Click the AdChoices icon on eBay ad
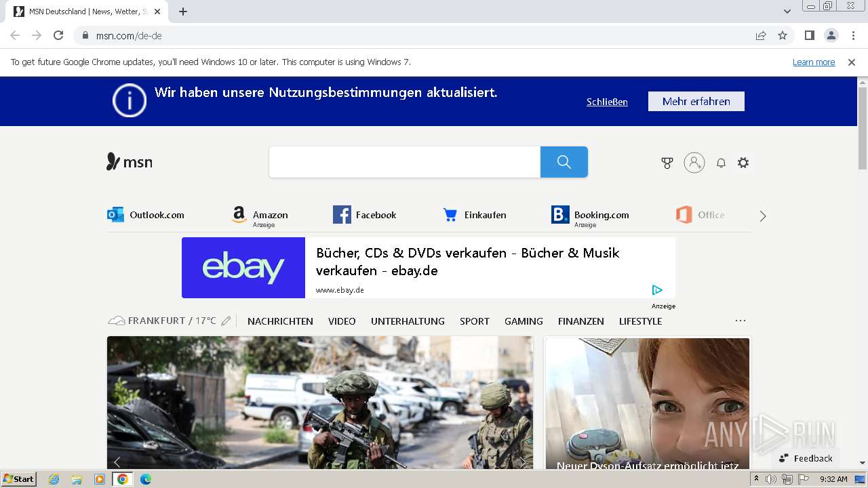The height and width of the screenshot is (488, 868). tap(657, 290)
